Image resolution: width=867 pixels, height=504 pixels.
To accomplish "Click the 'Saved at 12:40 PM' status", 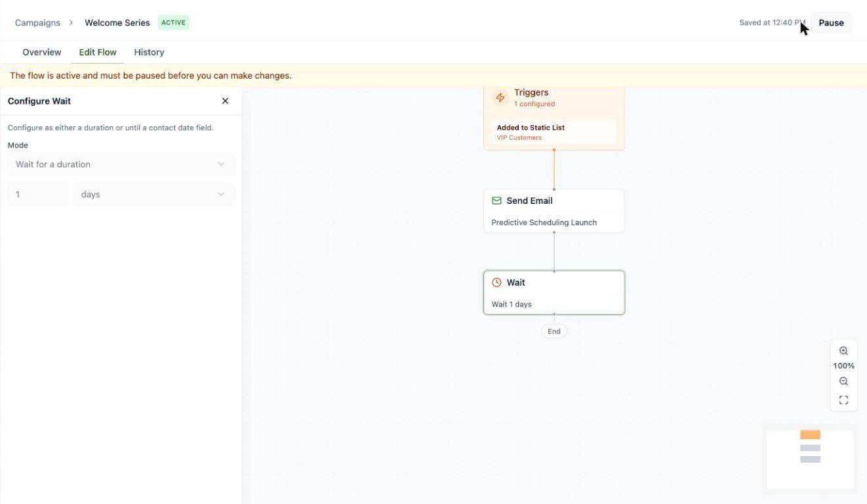I will (x=772, y=22).
